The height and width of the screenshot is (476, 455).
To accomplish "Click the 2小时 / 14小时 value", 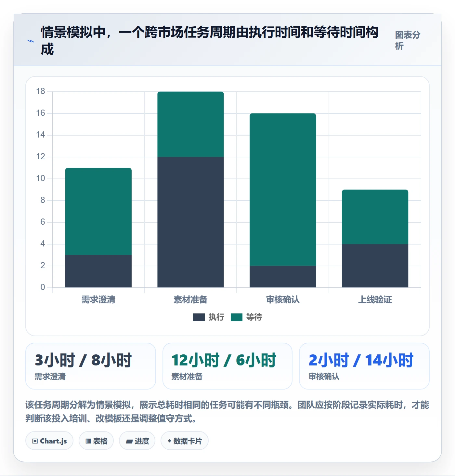I will pos(361,360).
